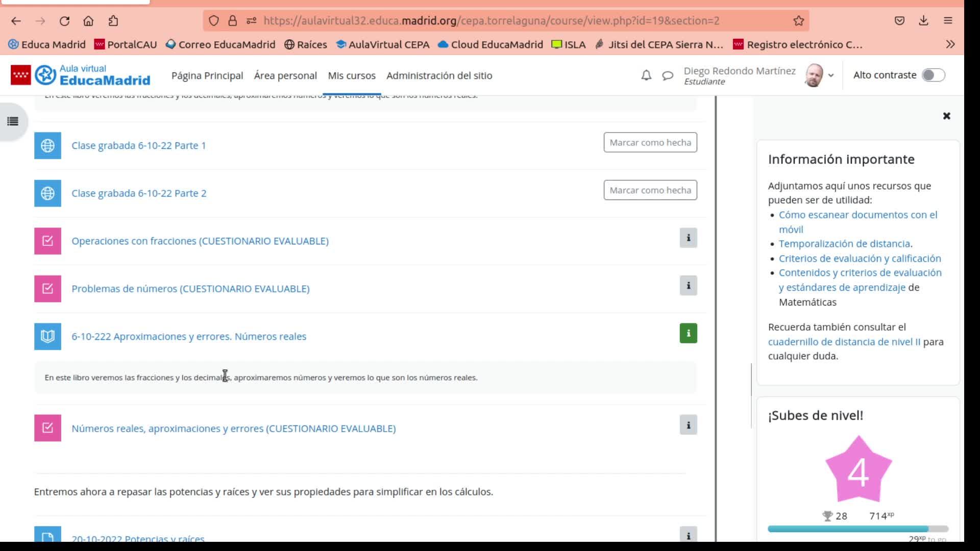
Task: Mark Clase grabada Parte 2 as done
Action: 650,190
